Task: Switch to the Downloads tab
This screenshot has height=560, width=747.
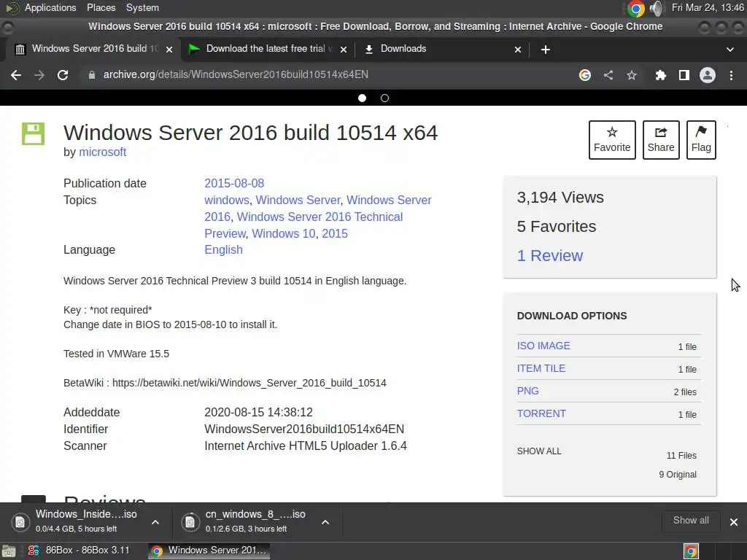Action: coord(442,49)
